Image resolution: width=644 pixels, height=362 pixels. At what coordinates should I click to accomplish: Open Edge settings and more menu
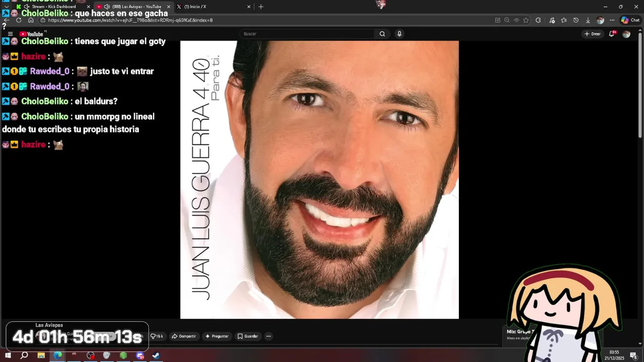tap(612, 20)
